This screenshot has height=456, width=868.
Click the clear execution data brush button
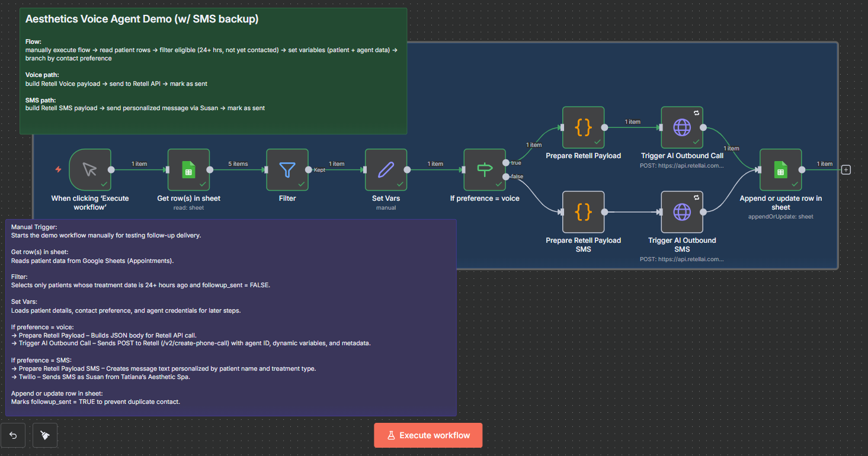click(45, 435)
